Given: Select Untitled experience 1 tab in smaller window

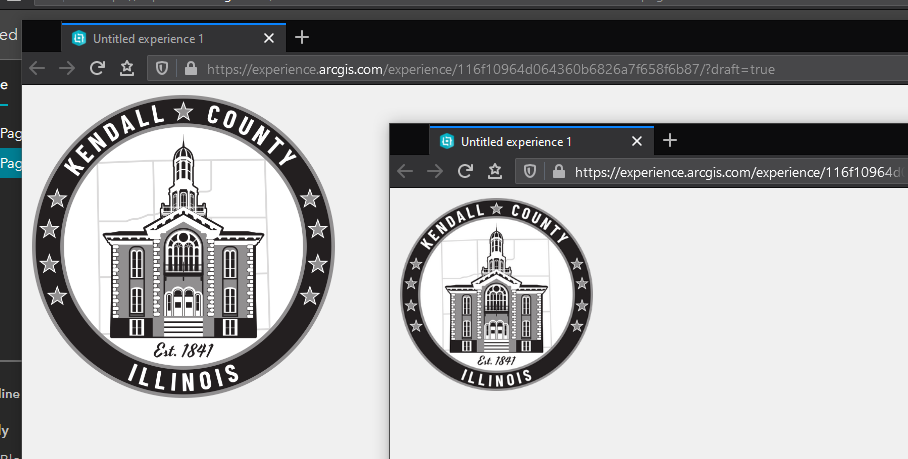Looking at the screenshot, I should pyautogui.click(x=541, y=141).
